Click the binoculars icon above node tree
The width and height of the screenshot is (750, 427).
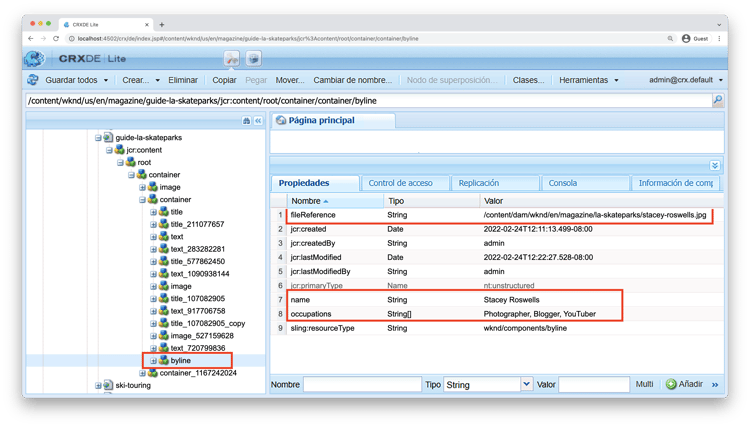(x=246, y=120)
